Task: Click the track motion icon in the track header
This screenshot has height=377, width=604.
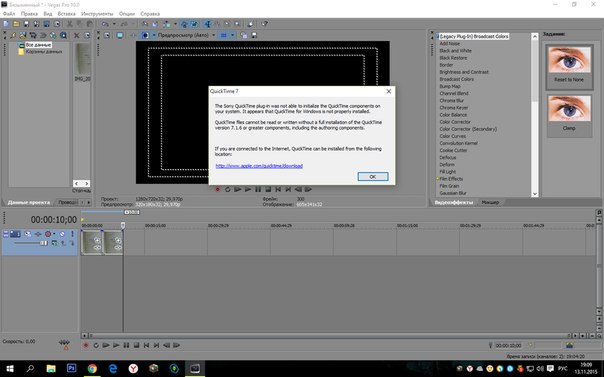Action: pos(28,234)
